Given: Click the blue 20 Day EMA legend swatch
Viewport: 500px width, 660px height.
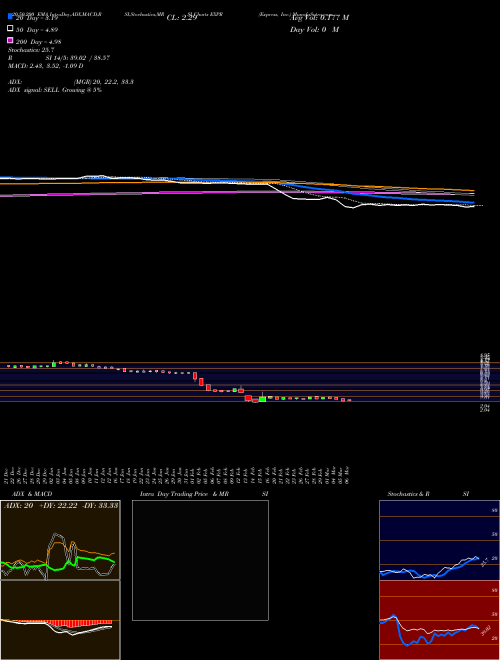Looking at the screenshot, I should 10,16.
